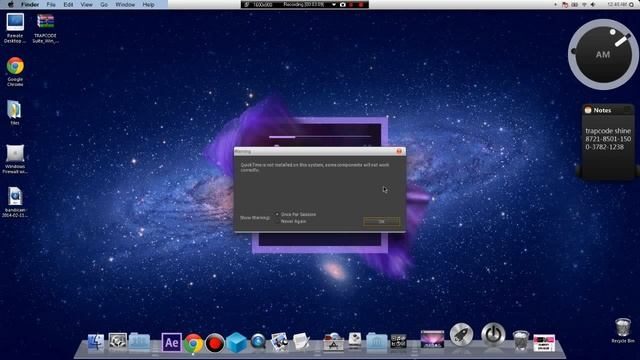
Task: Open the After Effects icon in dock
Action: tap(171, 342)
